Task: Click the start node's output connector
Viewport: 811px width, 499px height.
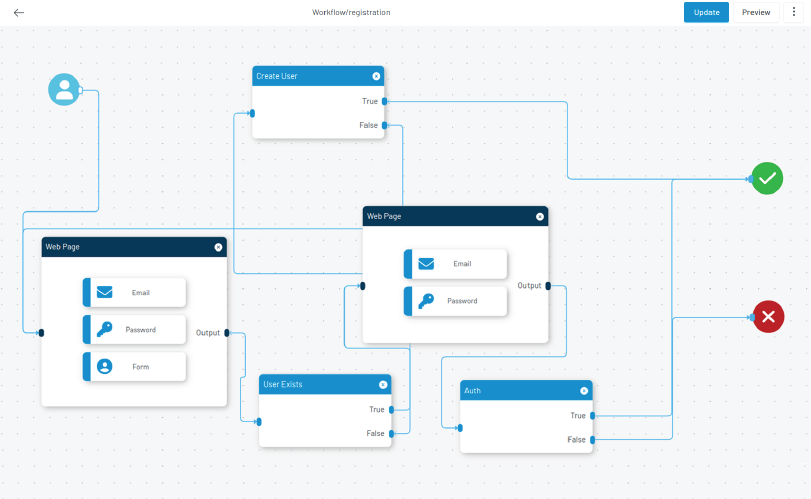Action: tap(80, 90)
